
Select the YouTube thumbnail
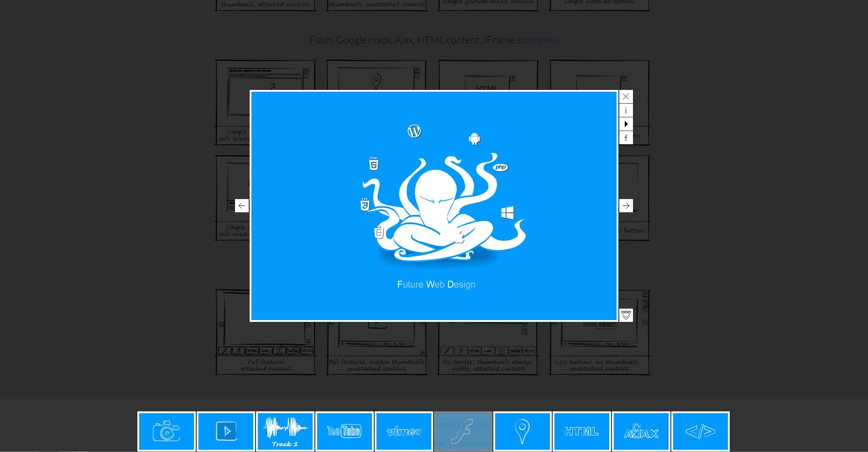(x=345, y=431)
